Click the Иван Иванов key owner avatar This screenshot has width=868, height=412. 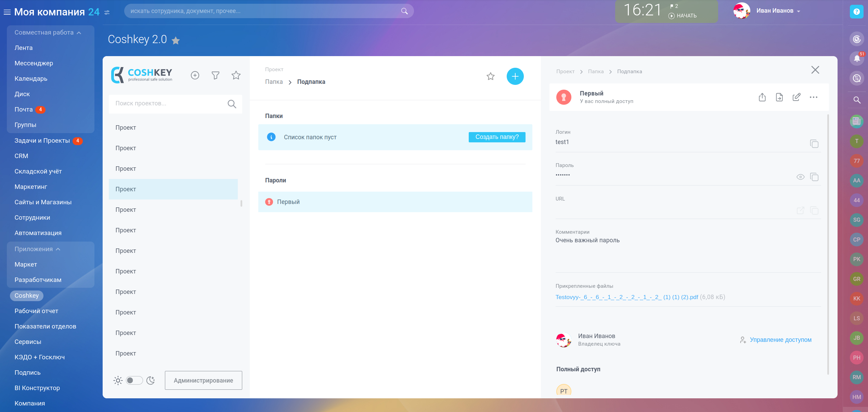564,340
